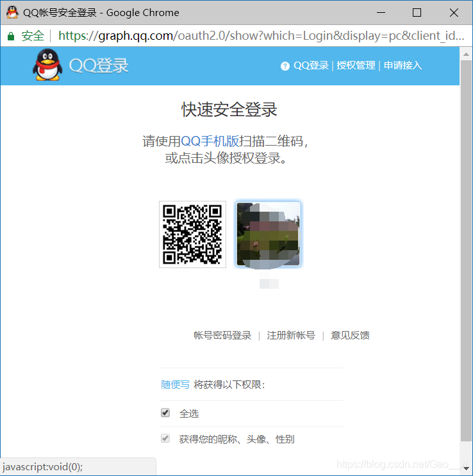
Task: Click the 快速安全登录 heading
Action: 229,109
